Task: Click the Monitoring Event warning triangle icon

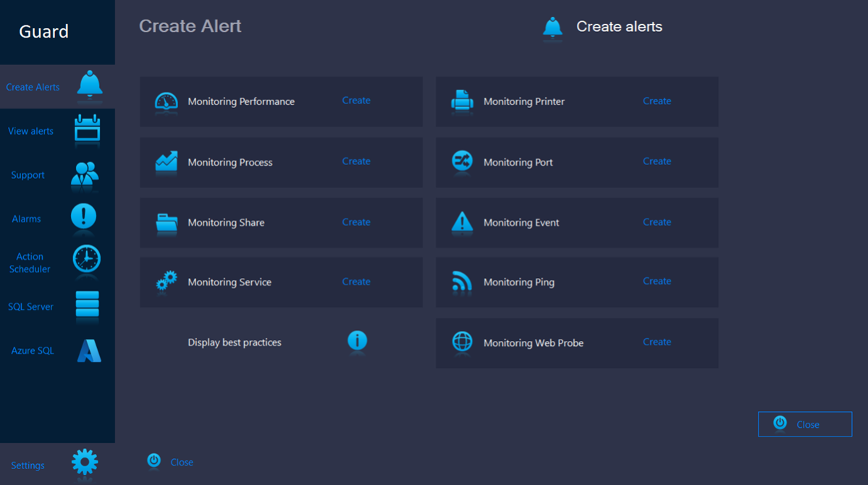Action: pyautogui.click(x=462, y=222)
